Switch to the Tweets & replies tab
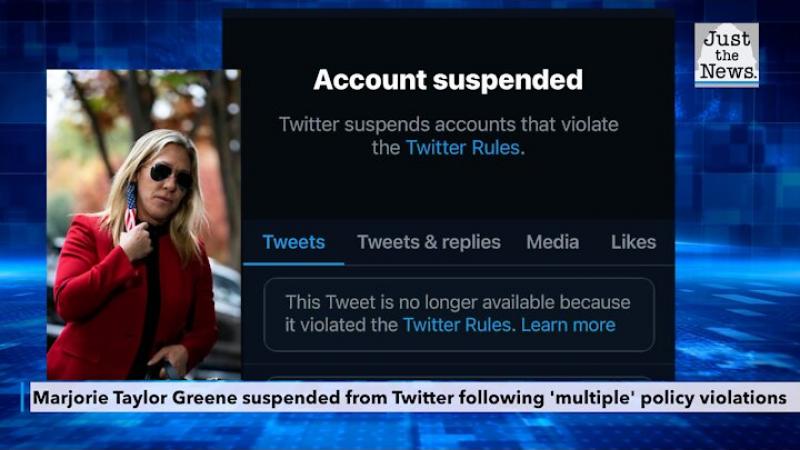The width and height of the screenshot is (800, 450). pyautogui.click(x=429, y=242)
